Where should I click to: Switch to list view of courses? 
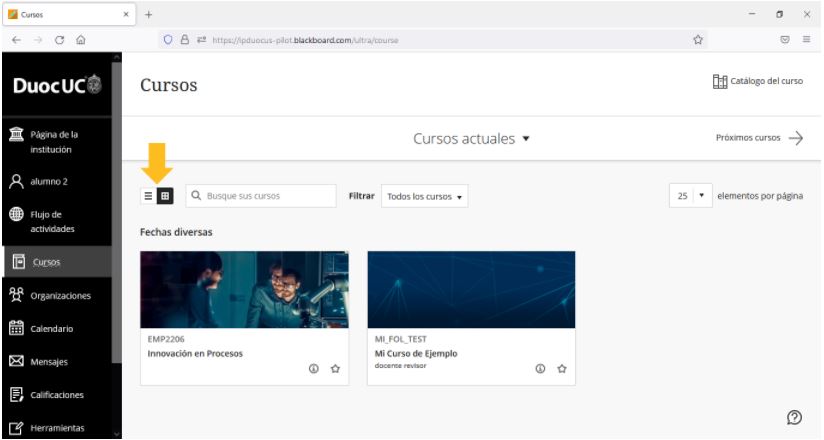[x=148, y=196]
